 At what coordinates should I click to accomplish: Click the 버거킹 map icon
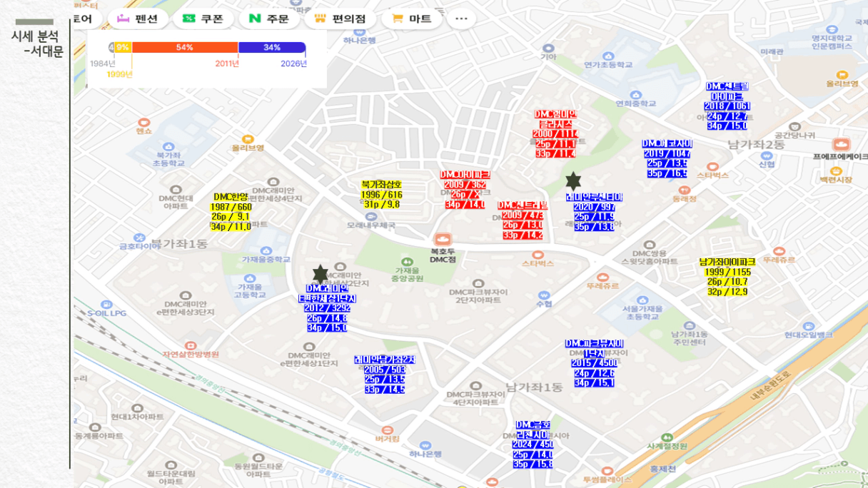[387, 430]
